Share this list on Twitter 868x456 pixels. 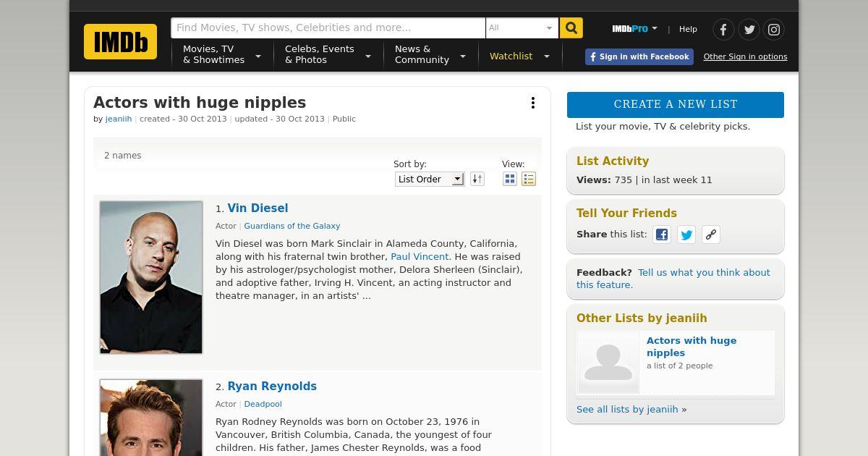coord(686,235)
